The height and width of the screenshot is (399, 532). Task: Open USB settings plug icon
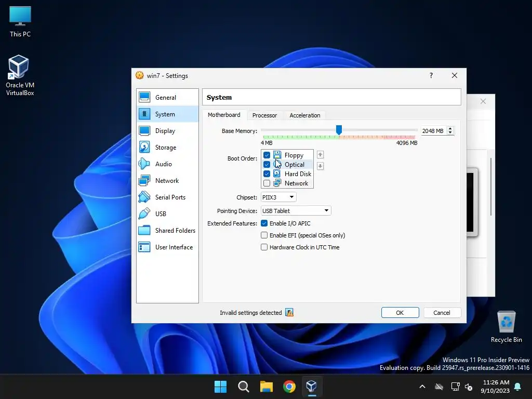(144, 214)
